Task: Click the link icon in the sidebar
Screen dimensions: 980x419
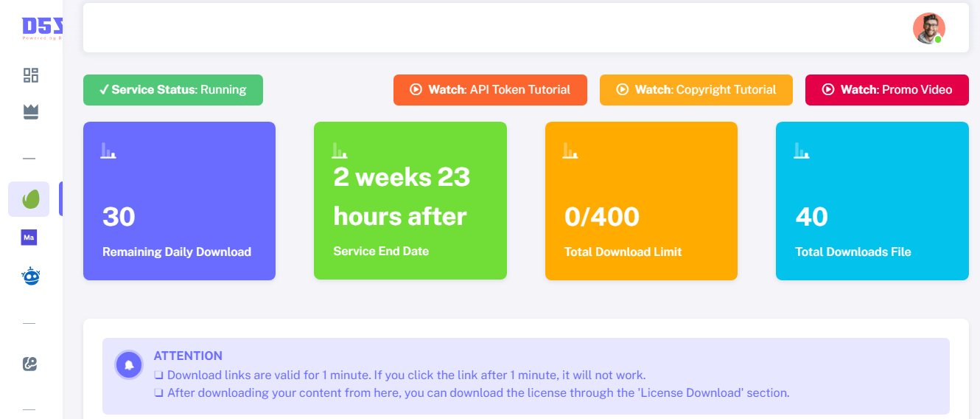Action: [x=30, y=364]
